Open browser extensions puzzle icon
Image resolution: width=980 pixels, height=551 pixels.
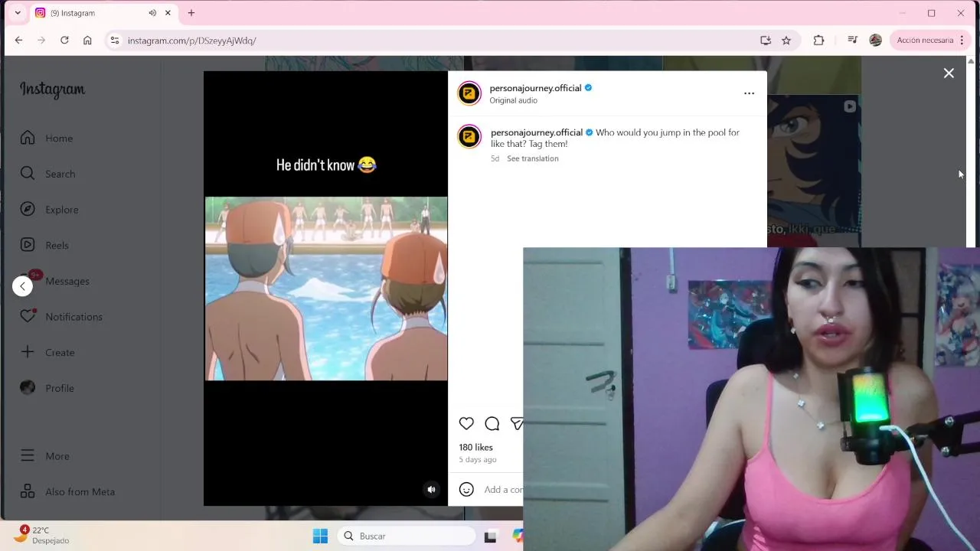tap(818, 41)
